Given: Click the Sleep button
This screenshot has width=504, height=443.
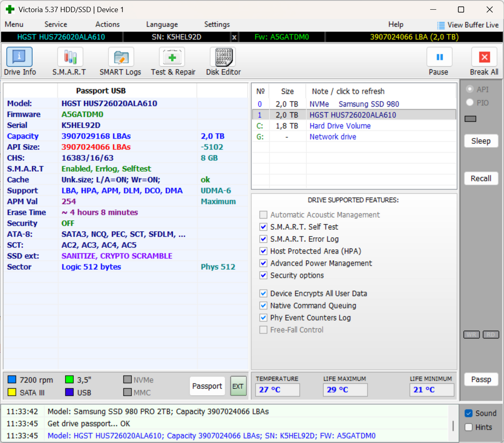Looking at the screenshot, I should click(x=481, y=141).
